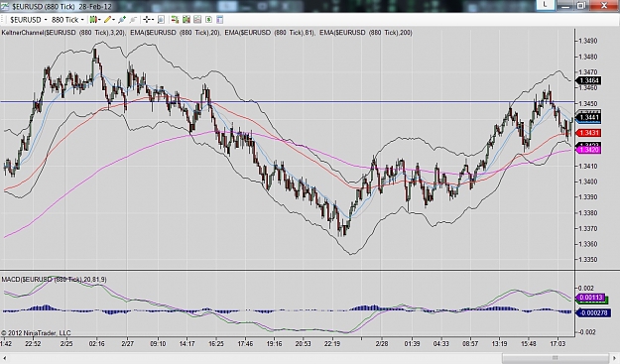This screenshot has height=364, width=620.
Task: Click the 17:03 time axis label
Action: [558, 344]
